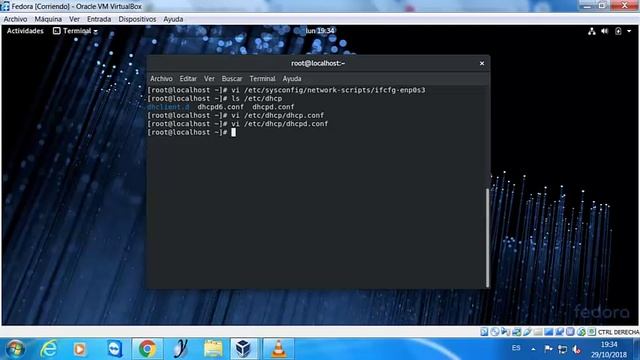Click the Windows volume speaker tray icon
The image size is (640, 360).
(x=576, y=349)
